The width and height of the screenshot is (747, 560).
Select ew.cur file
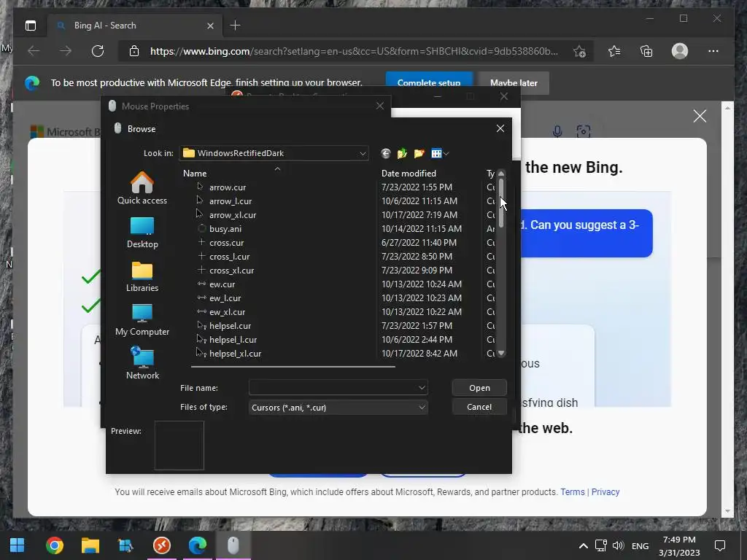pos(222,284)
